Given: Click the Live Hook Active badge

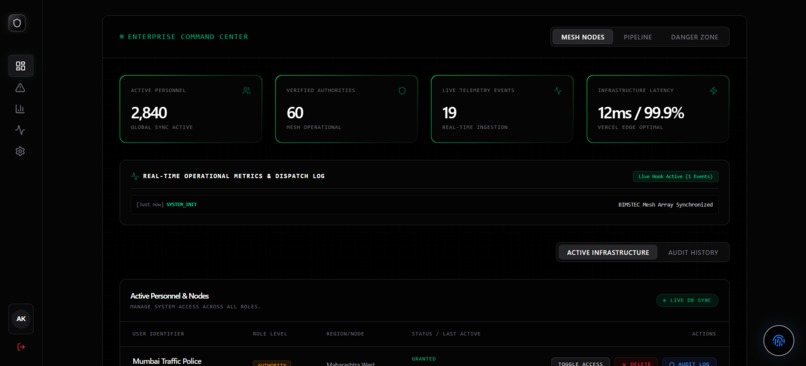Looking at the screenshot, I should click(x=675, y=176).
